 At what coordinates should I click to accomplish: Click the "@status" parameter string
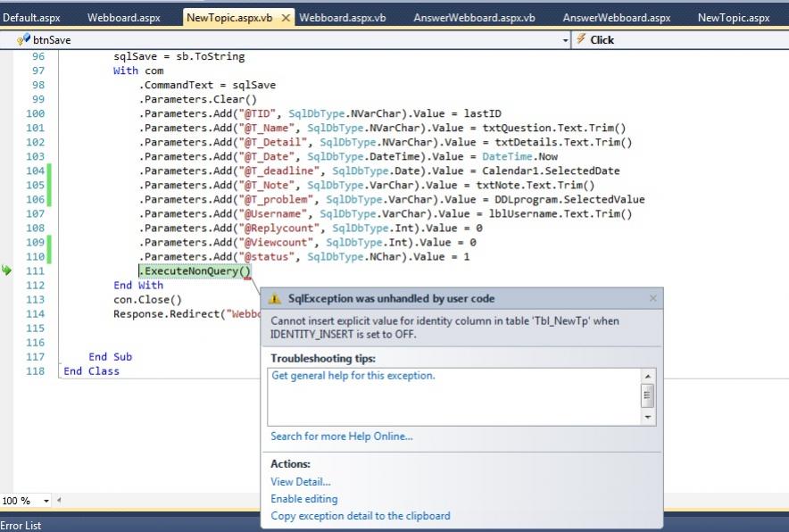[x=266, y=257]
